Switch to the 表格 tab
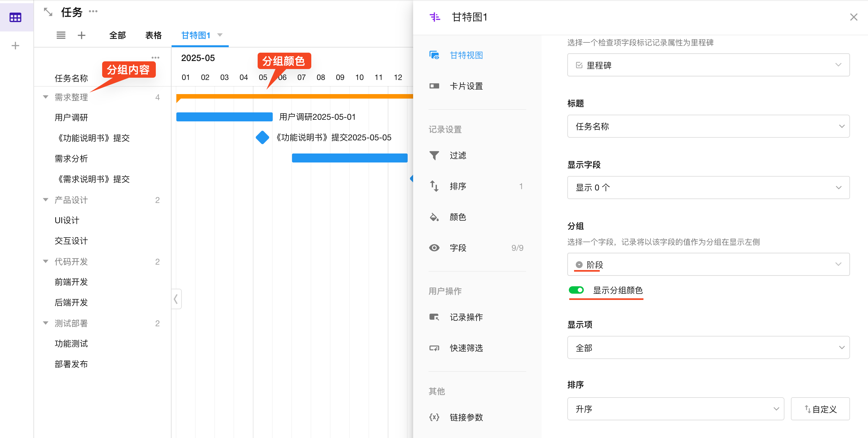The image size is (868, 438). pyautogui.click(x=153, y=35)
